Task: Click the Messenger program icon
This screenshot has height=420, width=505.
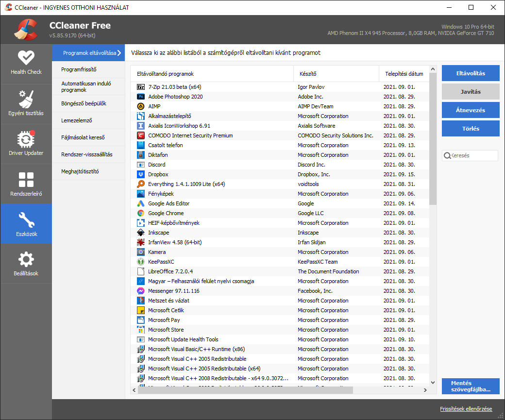Action: [x=141, y=291]
